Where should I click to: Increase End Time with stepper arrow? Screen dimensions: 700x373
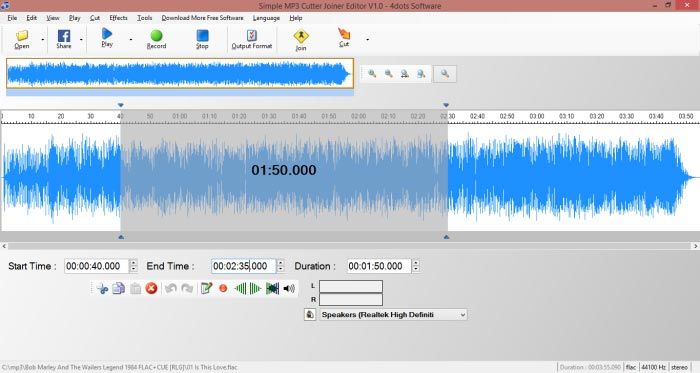pyautogui.click(x=280, y=263)
